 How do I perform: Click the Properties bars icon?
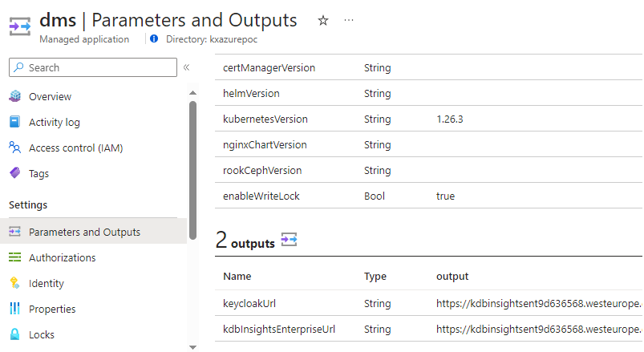point(14,309)
